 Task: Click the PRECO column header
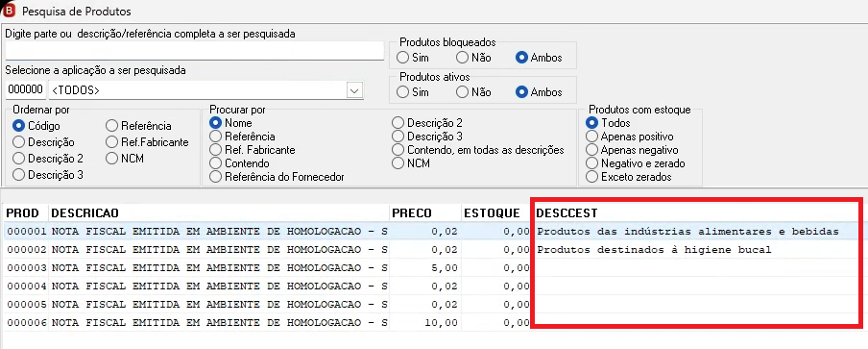[425, 213]
